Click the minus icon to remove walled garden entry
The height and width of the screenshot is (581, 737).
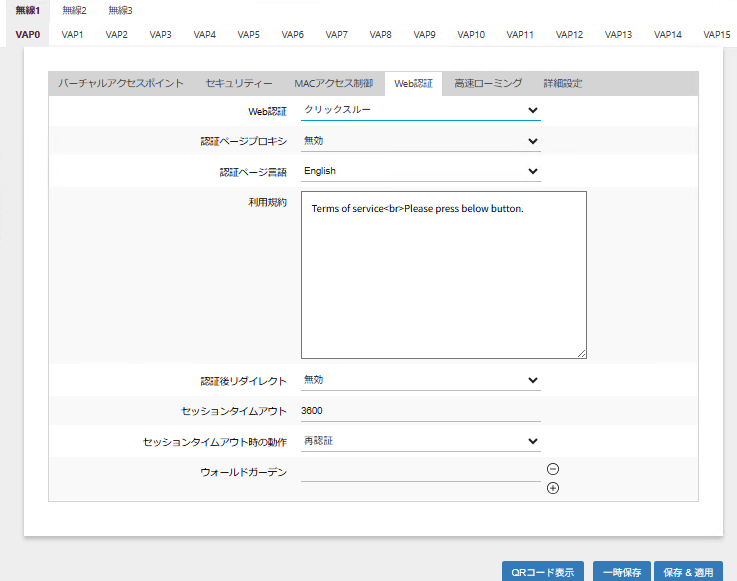553,469
